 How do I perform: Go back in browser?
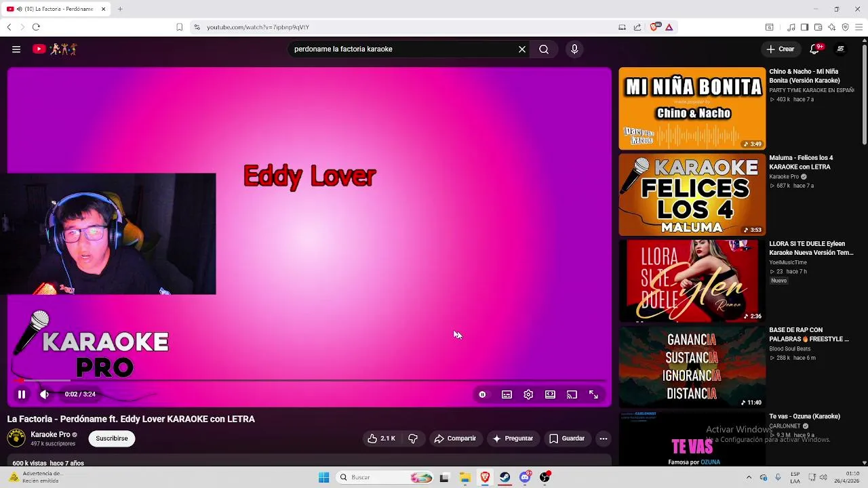[x=9, y=27]
